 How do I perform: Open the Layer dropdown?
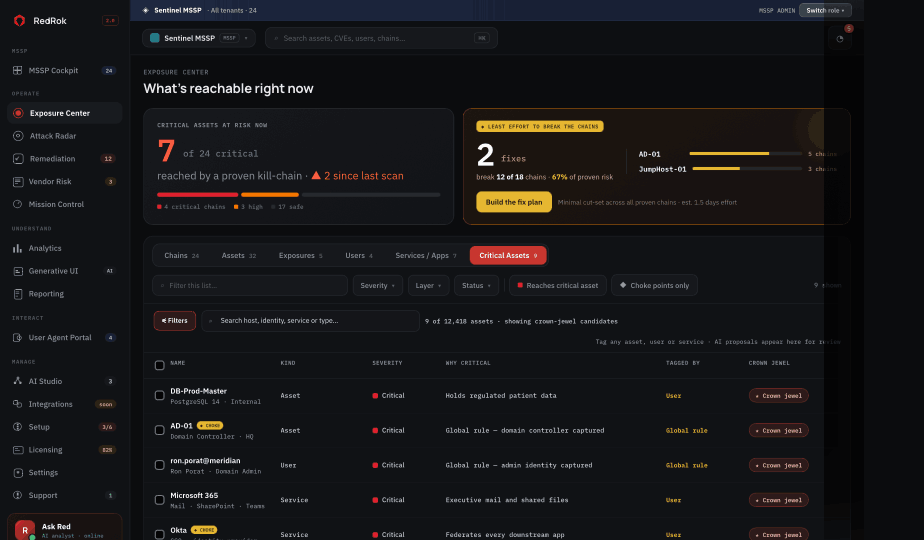pyautogui.click(x=428, y=285)
